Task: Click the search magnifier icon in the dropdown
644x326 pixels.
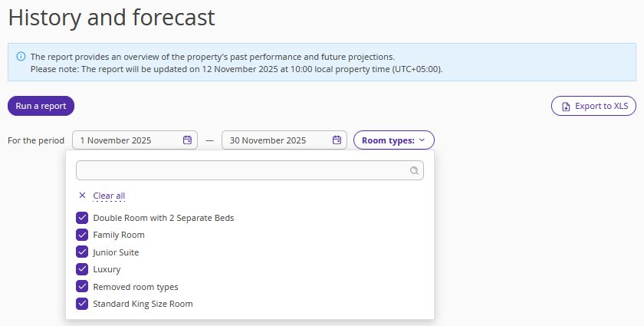Action: tap(414, 171)
